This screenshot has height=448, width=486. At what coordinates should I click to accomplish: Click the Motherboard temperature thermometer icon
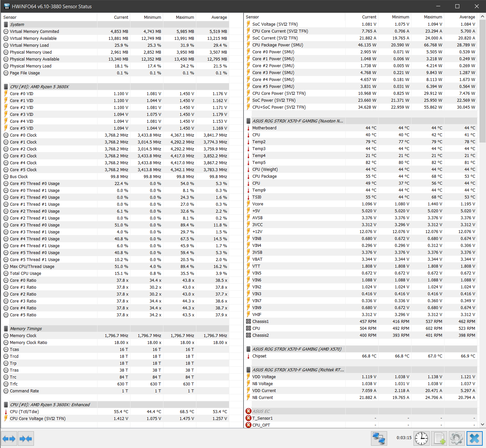(248, 128)
